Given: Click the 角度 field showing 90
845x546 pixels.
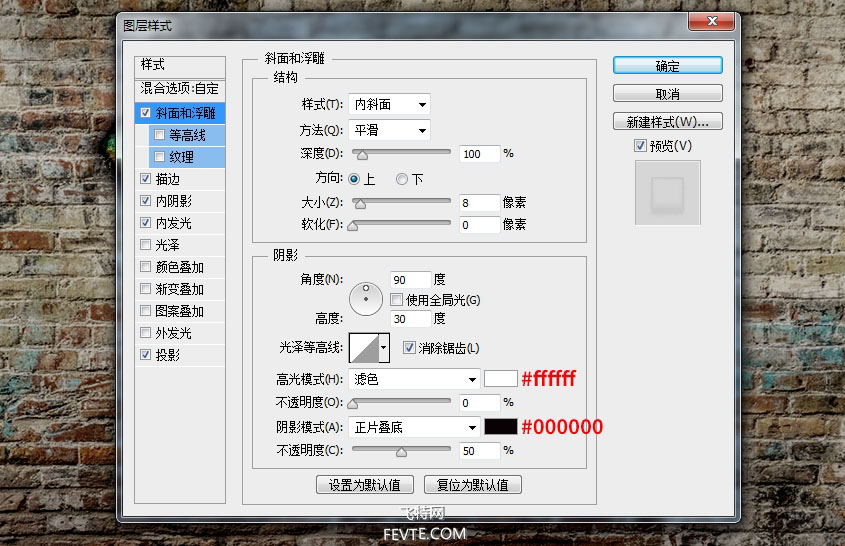Looking at the screenshot, I should pos(411,280).
